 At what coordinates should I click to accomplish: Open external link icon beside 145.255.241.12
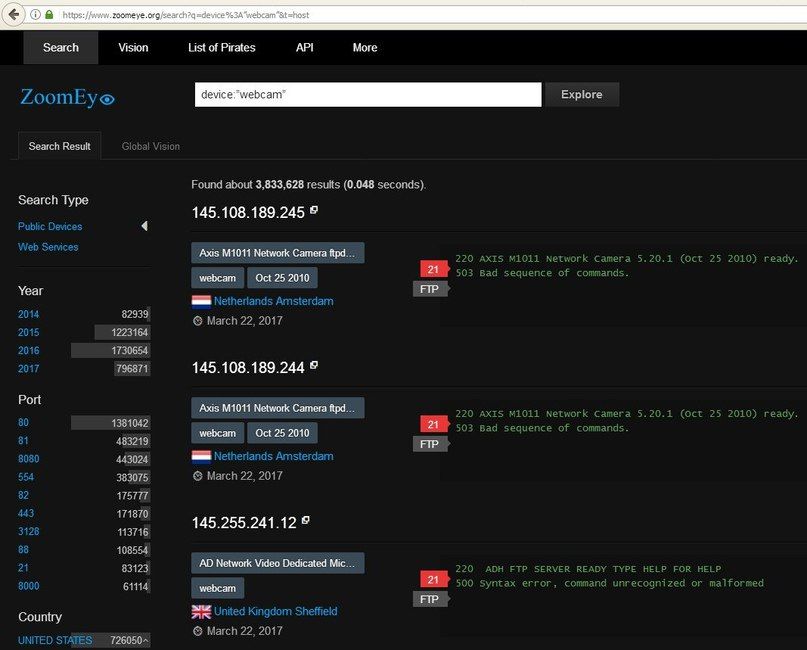pos(306,520)
